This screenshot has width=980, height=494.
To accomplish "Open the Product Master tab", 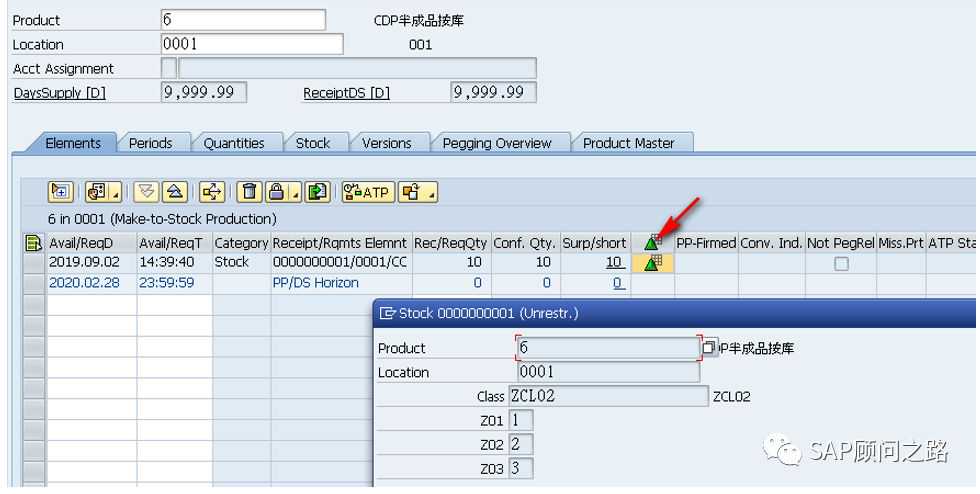I will (628, 143).
